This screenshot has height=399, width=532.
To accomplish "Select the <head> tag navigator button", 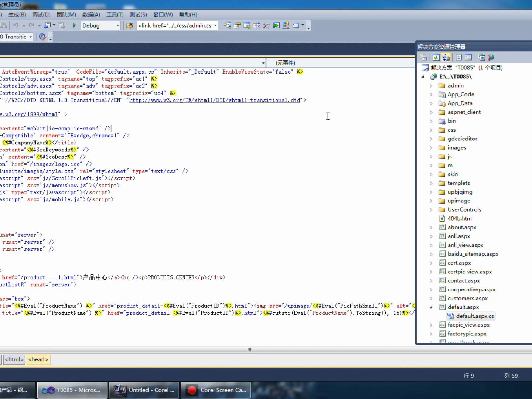I will tap(38, 359).
